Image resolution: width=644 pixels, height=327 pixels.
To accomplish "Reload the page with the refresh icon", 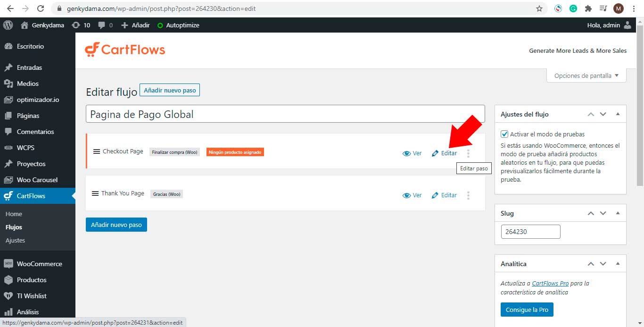I will pos(41,8).
